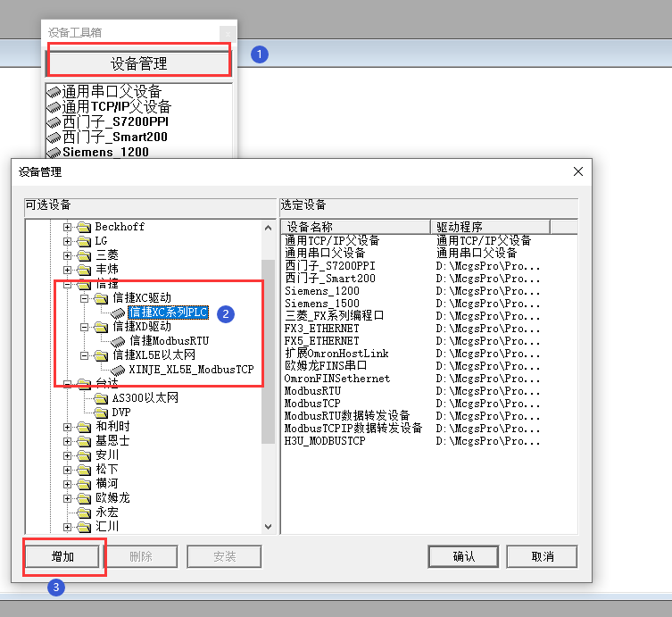Click the folder icon next to DVP
This screenshot has width=672, height=617.
pyautogui.click(x=101, y=413)
